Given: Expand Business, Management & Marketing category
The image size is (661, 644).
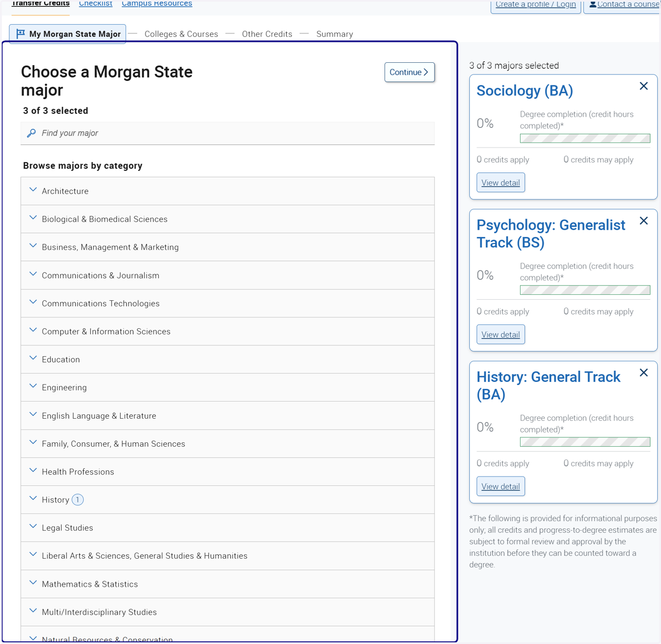Looking at the screenshot, I should coord(227,247).
